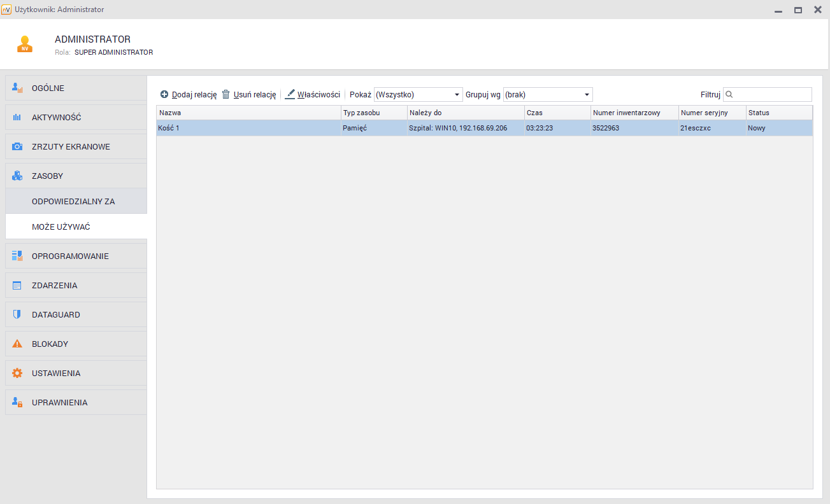Open Aktywność via its bar chart icon
830x504 pixels.
(x=17, y=118)
